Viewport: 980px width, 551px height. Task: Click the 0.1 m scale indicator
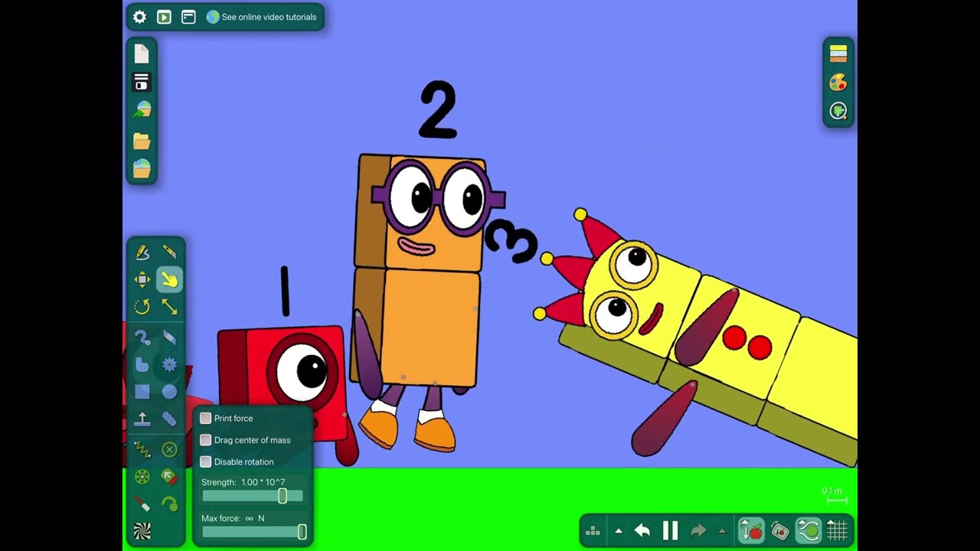click(833, 494)
